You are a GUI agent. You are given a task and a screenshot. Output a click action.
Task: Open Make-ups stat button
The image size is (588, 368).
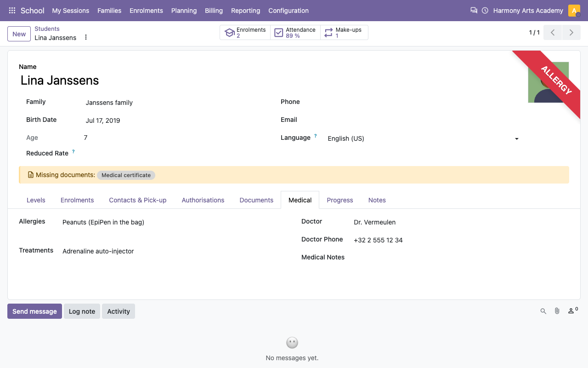pos(344,33)
